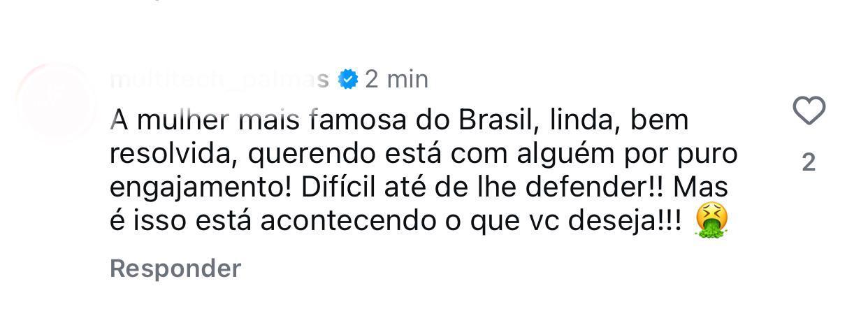The width and height of the screenshot is (868, 328).
Task: Click the blue verified badge
Action: pyautogui.click(x=348, y=80)
